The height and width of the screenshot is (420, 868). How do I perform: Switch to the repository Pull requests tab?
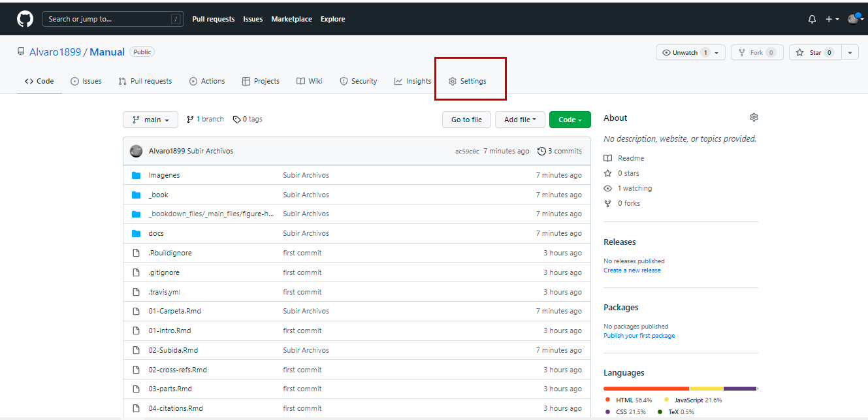click(x=145, y=81)
